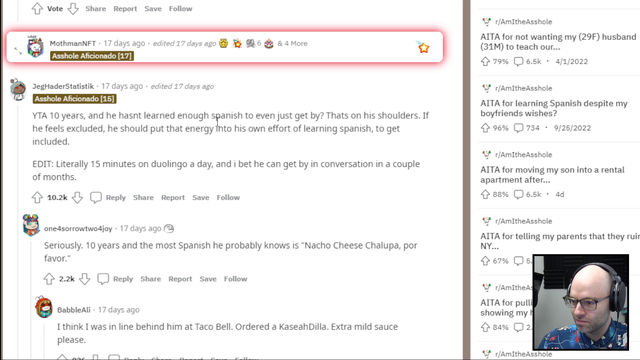Click the star award icon on MothmanNFT comment
Screen dimensions: 640x360
coord(423,47)
